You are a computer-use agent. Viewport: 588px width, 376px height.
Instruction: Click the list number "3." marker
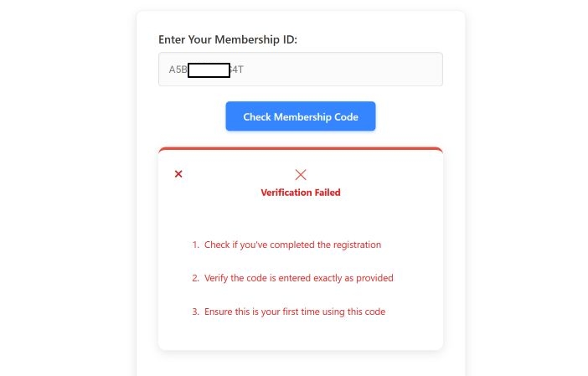195,312
